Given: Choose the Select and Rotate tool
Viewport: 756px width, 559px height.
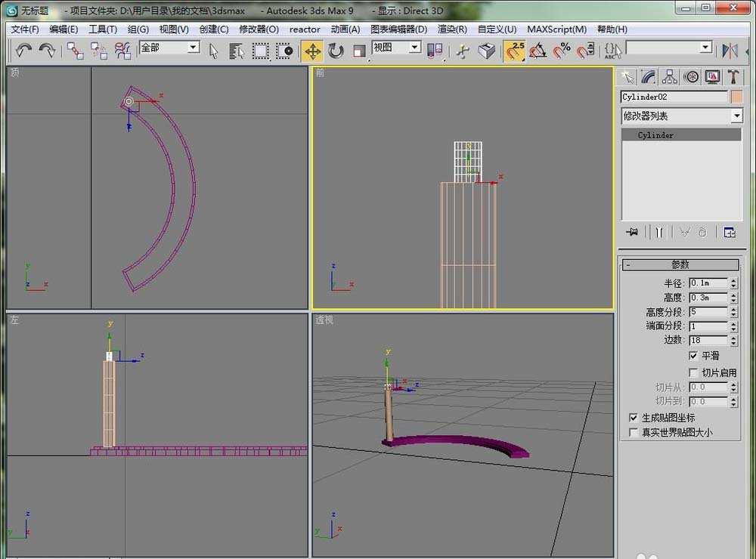Looking at the screenshot, I should [x=336, y=51].
